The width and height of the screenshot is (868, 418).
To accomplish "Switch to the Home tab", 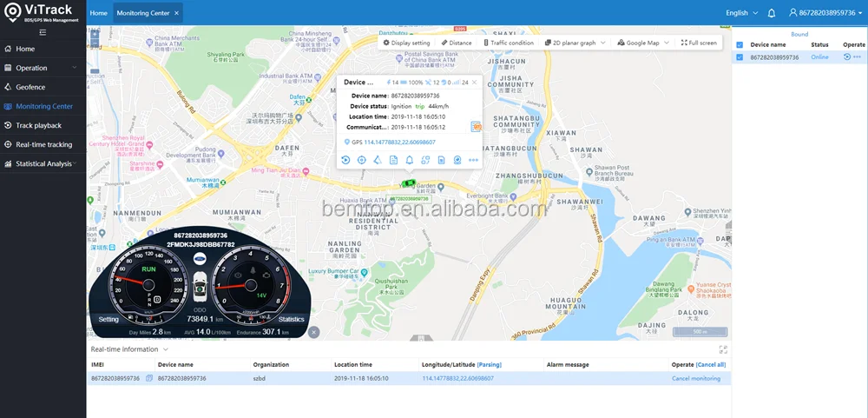I will pyautogui.click(x=99, y=13).
